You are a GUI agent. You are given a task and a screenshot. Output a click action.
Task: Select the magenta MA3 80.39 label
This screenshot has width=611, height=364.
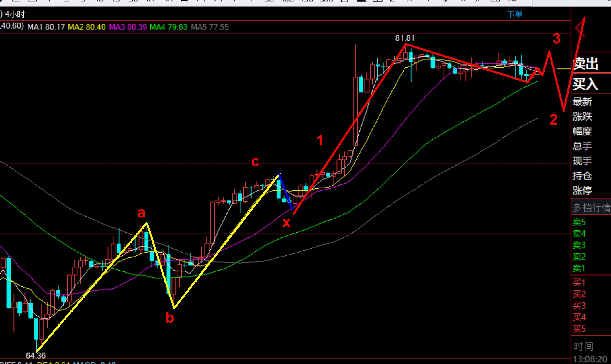[x=128, y=27]
